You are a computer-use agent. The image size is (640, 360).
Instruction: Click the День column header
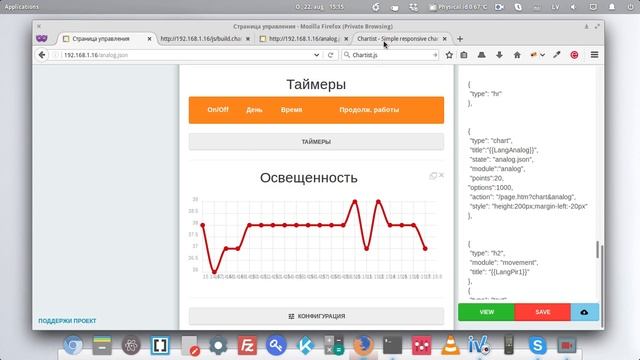pyautogui.click(x=254, y=110)
